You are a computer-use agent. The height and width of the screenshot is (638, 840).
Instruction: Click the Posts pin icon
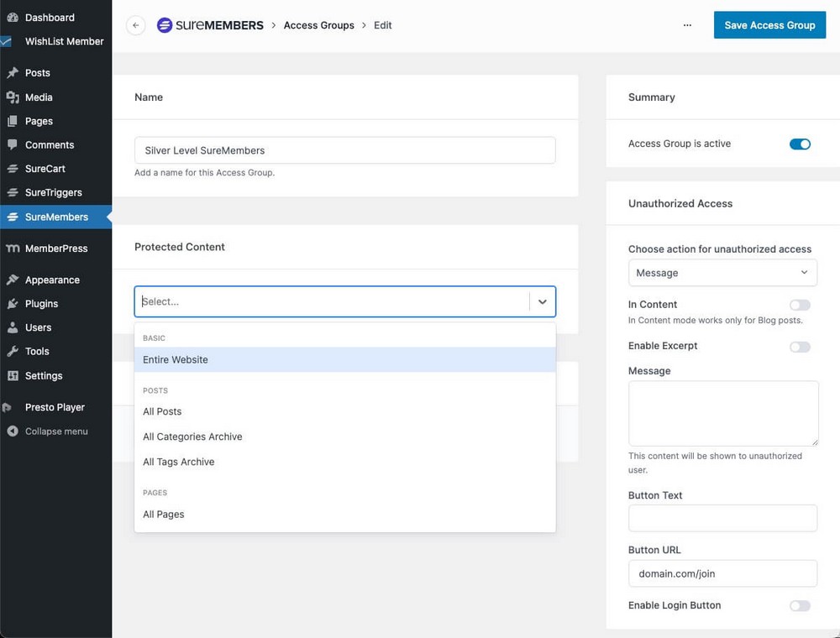click(13, 73)
